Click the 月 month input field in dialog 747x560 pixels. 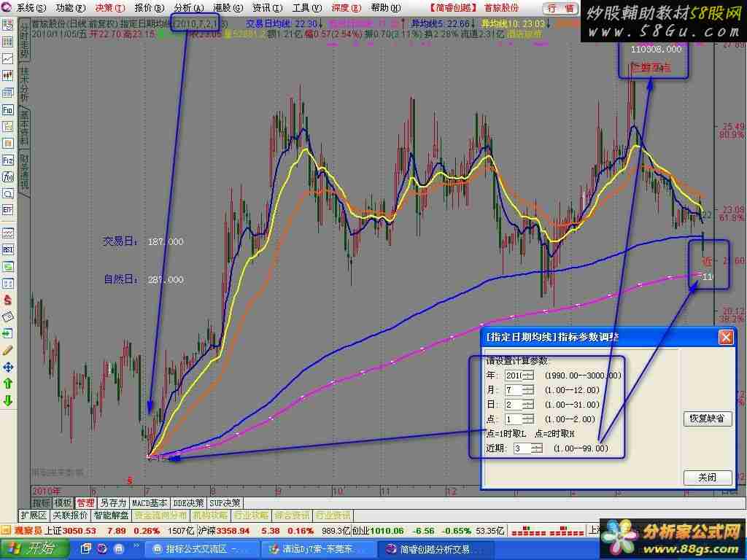coord(514,390)
